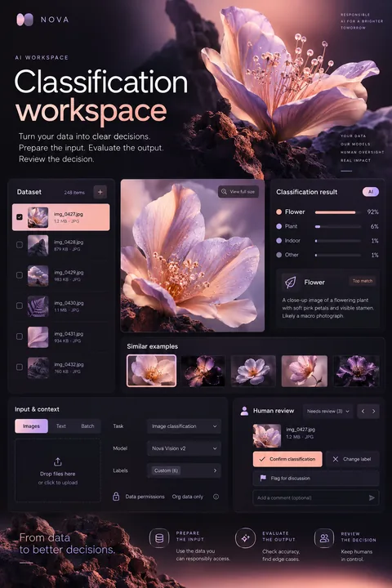Click the lock icon beside Data permissions
The image size is (392, 588).
pyautogui.click(x=116, y=497)
